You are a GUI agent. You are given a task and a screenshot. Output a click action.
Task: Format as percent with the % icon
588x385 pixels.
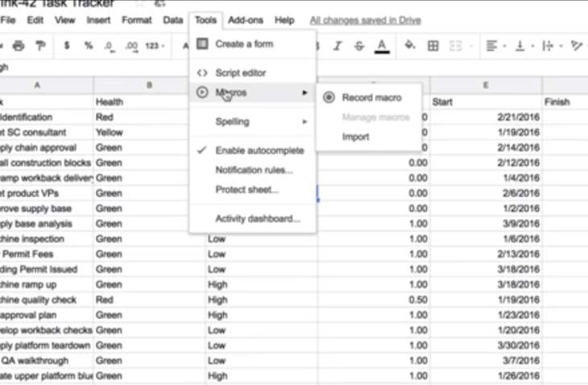click(x=89, y=46)
